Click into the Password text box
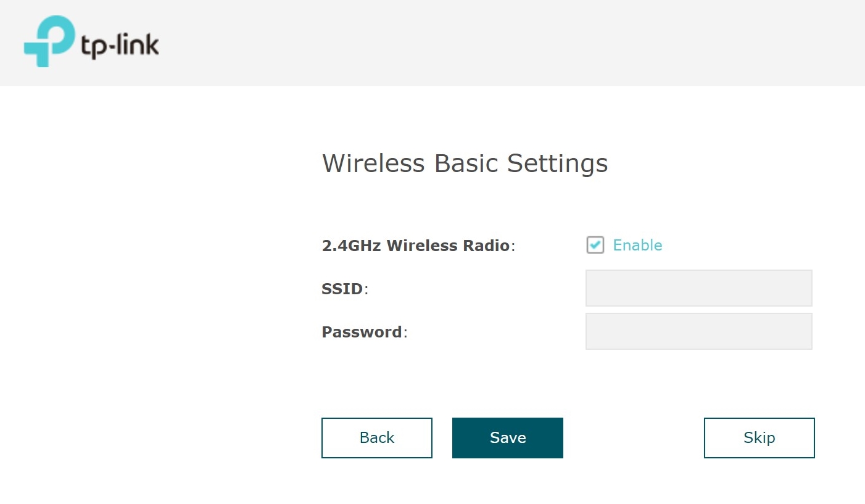The width and height of the screenshot is (865, 504). coord(698,331)
